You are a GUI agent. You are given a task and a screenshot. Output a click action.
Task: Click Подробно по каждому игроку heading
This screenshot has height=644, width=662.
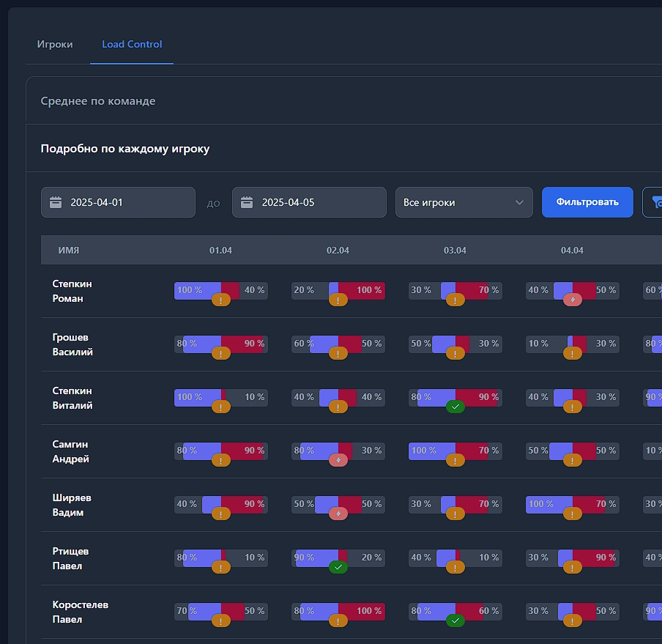(x=125, y=149)
